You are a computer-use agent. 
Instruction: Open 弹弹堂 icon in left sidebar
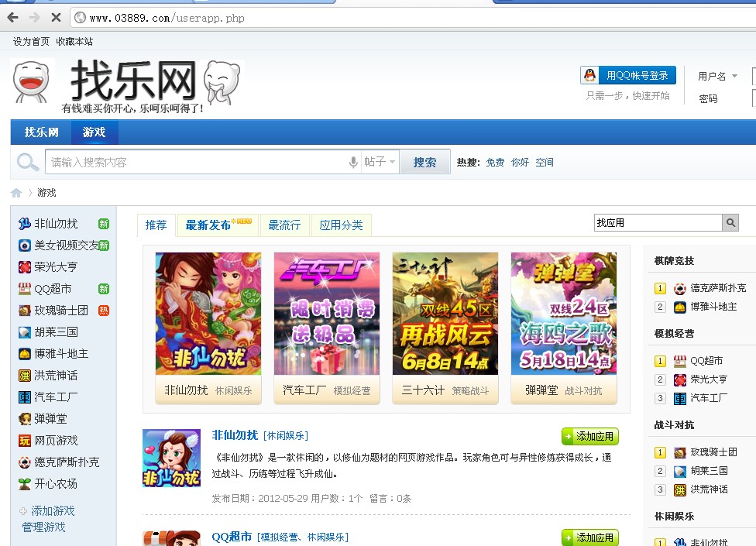point(25,419)
